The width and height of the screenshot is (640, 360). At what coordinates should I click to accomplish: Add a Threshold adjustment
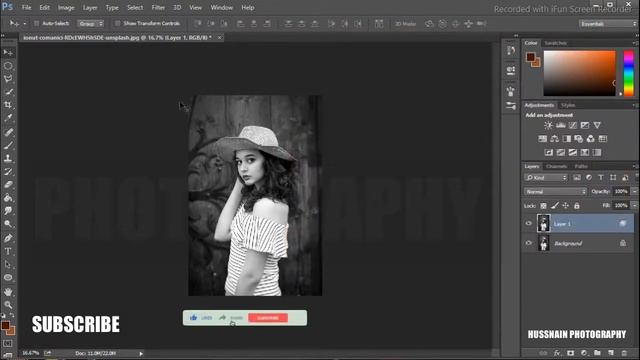click(x=573, y=152)
